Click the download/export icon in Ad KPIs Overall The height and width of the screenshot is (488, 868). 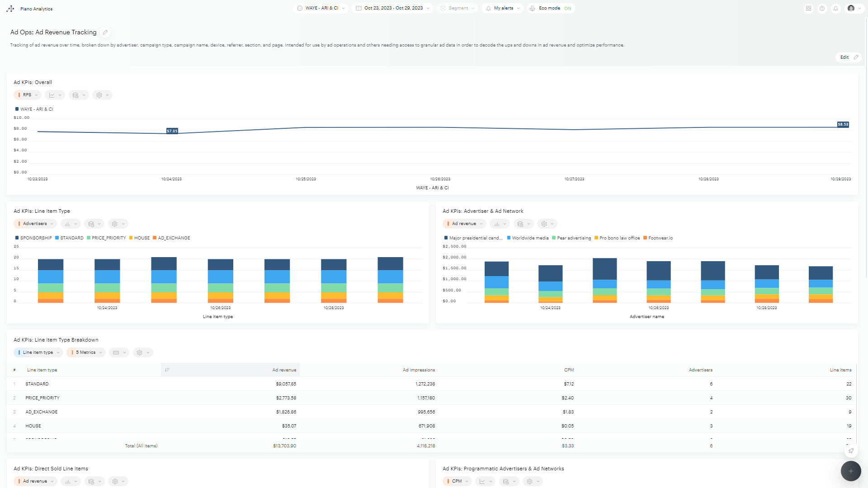(75, 95)
